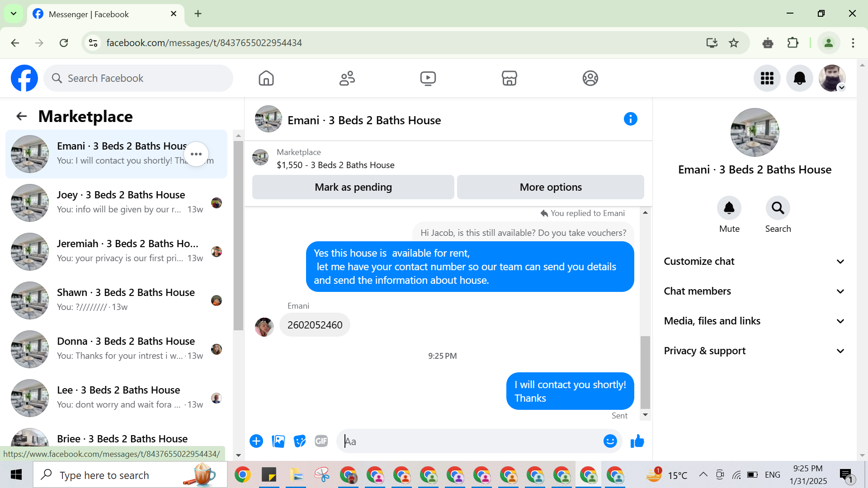Expand the Chat members section
Image resolution: width=868 pixels, height=488 pixels.
click(755, 291)
